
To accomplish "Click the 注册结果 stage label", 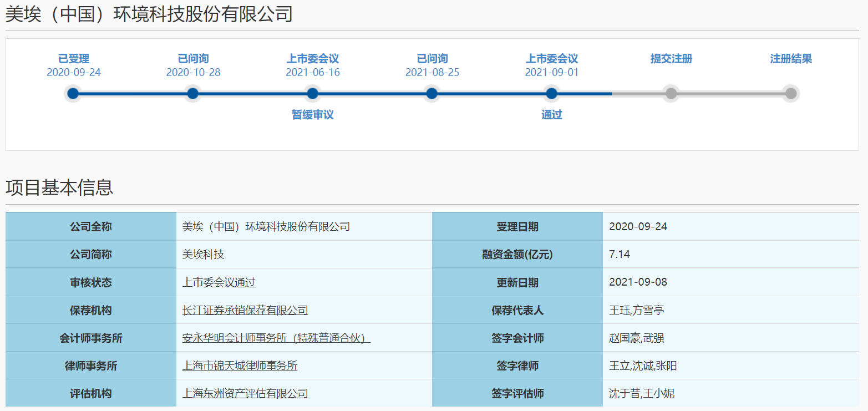I will tap(791, 59).
